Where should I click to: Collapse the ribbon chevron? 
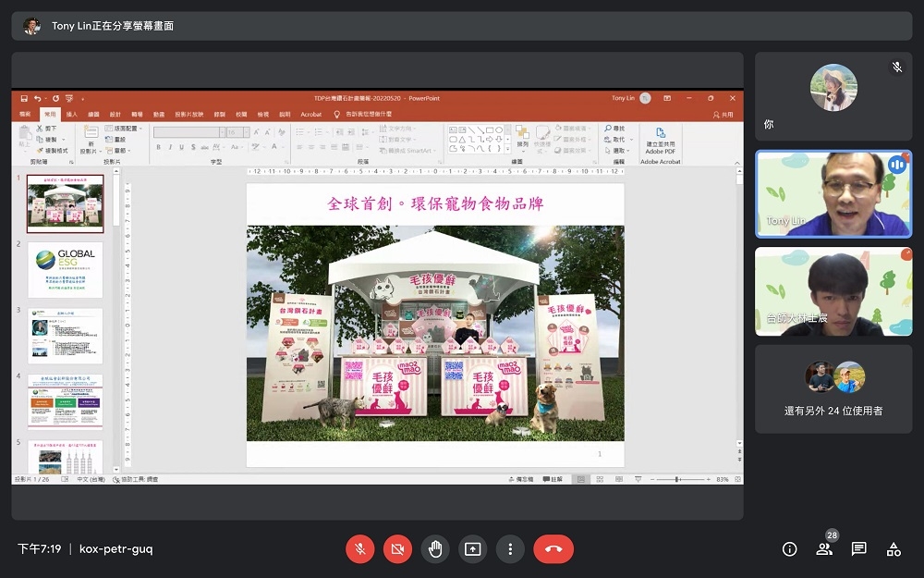click(x=736, y=163)
